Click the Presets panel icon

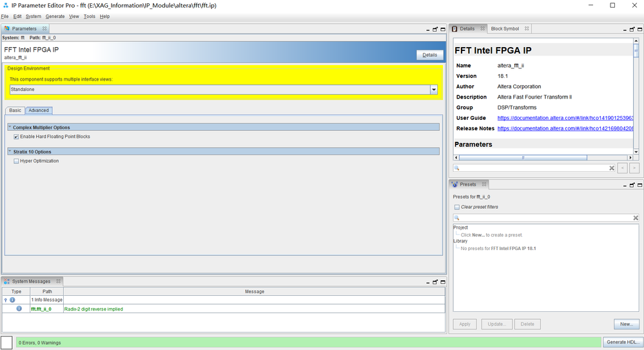[454, 184]
